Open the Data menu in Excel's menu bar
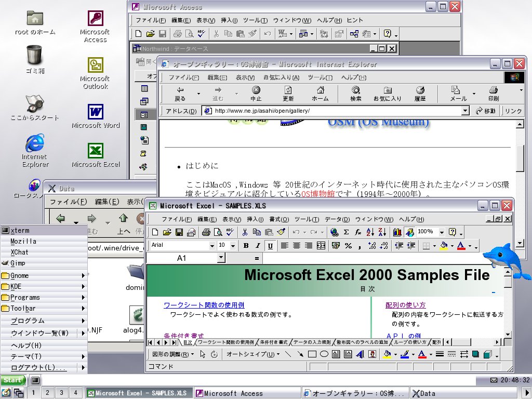Screen dimensions: 532x399 point(337,219)
